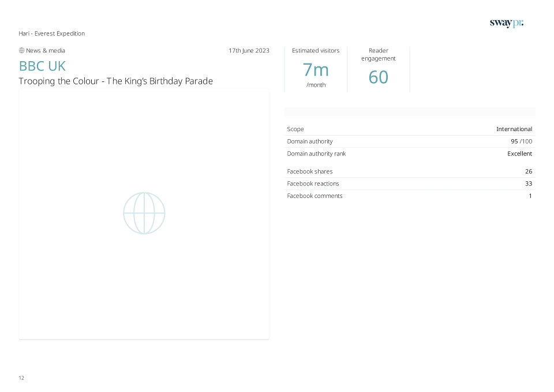Click the page number 12

[21, 378]
